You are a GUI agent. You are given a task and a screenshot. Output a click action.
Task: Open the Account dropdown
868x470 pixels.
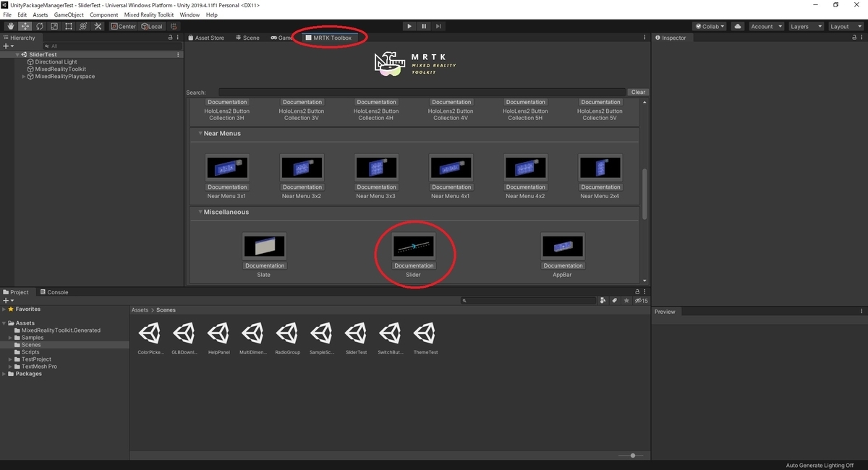765,26
